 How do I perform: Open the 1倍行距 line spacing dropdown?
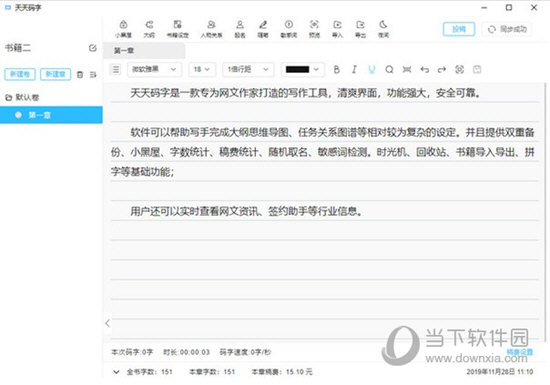[248, 69]
